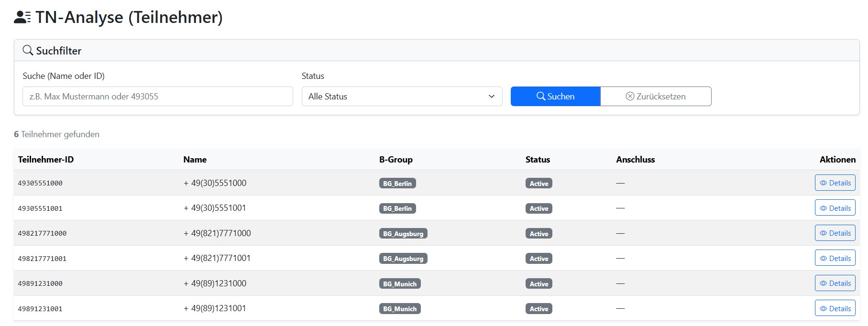Click the BG_Augsburg badge for 498217771000
The image size is (868, 326).
(x=403, y=234)
